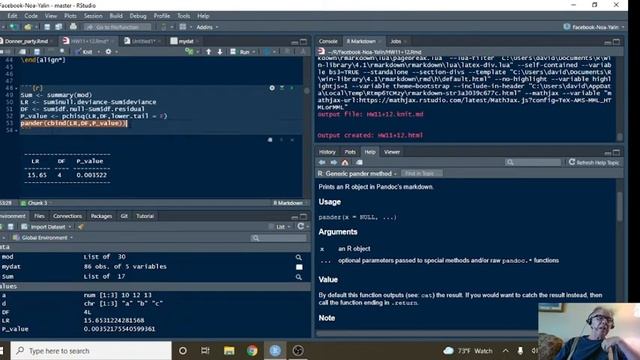Open the Packages tab

pyautogui.click(x=101, y=216)
